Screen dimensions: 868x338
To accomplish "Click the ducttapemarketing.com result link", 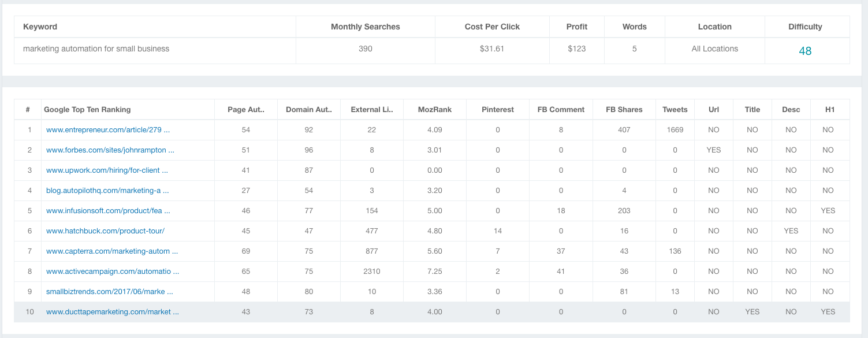I will (113, 312).
